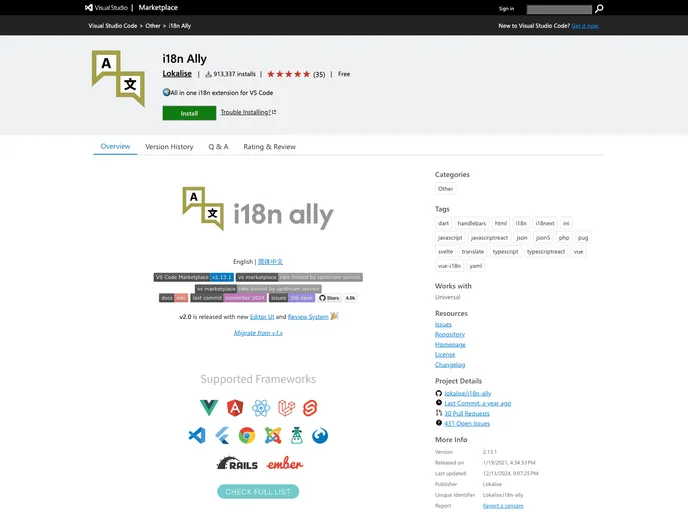Click the CHECK FULL LIST button
The image size is (688, 512).
(258, 492)
